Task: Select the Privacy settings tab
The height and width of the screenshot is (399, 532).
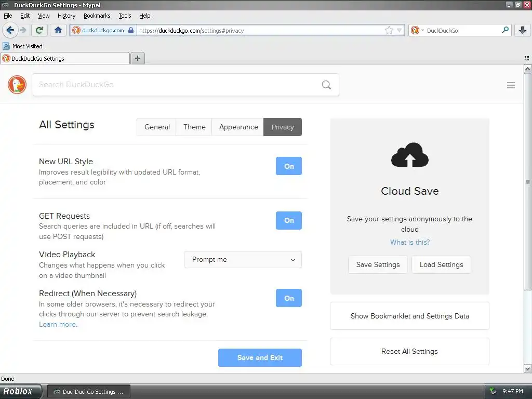Action: [x=283, y=127]
